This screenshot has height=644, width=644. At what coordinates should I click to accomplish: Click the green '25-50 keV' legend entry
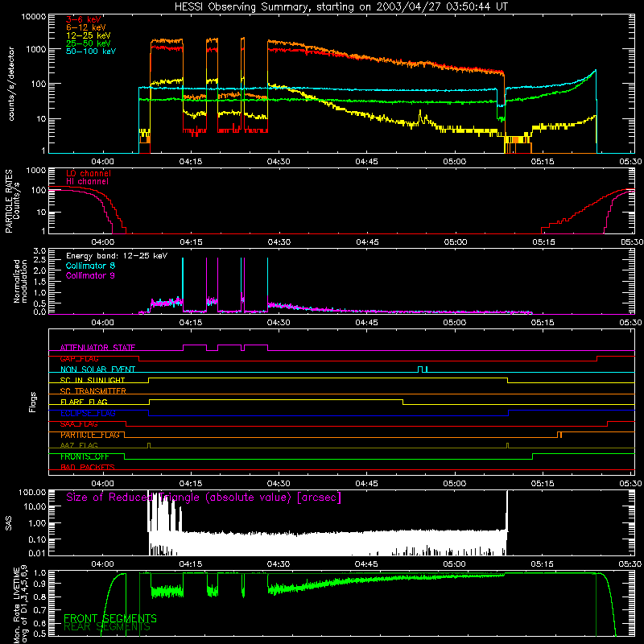point(89,43)
